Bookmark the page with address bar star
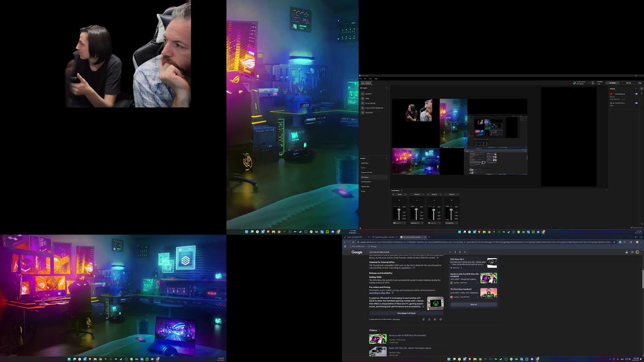Viewport: 644px width, 362px height. point(614,242)
